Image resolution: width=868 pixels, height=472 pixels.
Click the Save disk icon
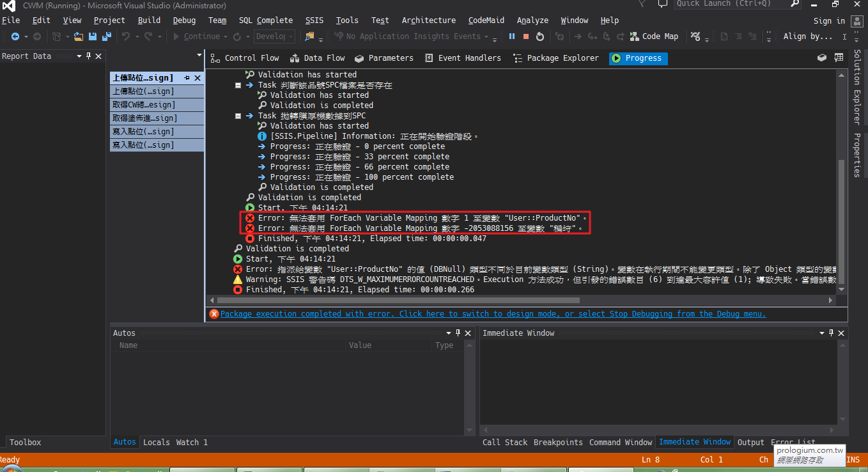click(93, 36)
